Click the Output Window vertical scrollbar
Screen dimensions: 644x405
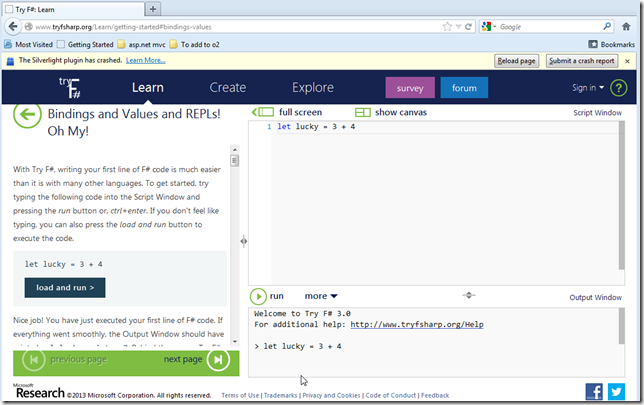pyautogui.click(x=621, y=326)
